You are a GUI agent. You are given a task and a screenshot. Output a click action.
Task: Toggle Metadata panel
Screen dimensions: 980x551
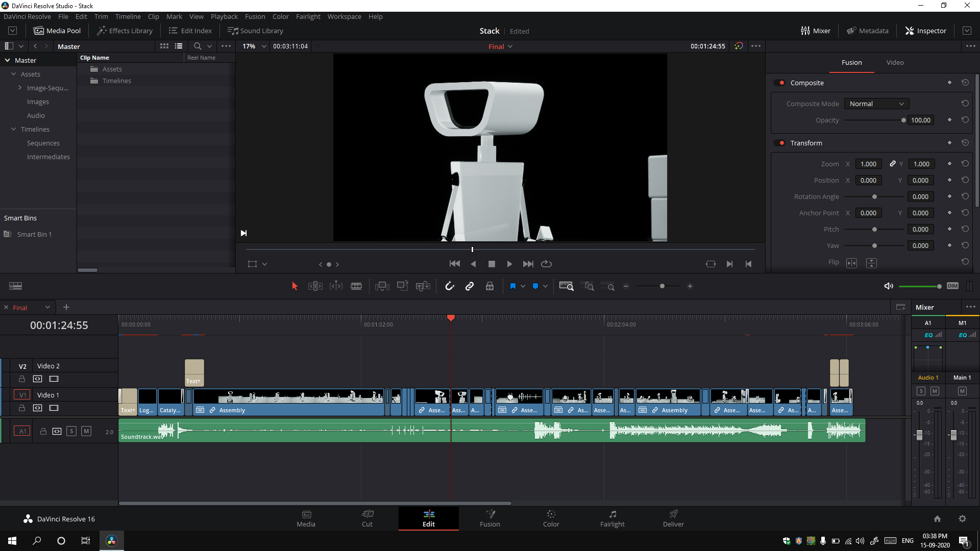click(x=868, y=31)
